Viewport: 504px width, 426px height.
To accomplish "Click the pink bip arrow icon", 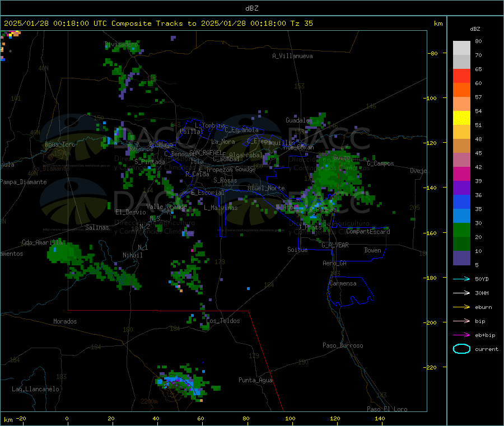I will tap(461, 321).
